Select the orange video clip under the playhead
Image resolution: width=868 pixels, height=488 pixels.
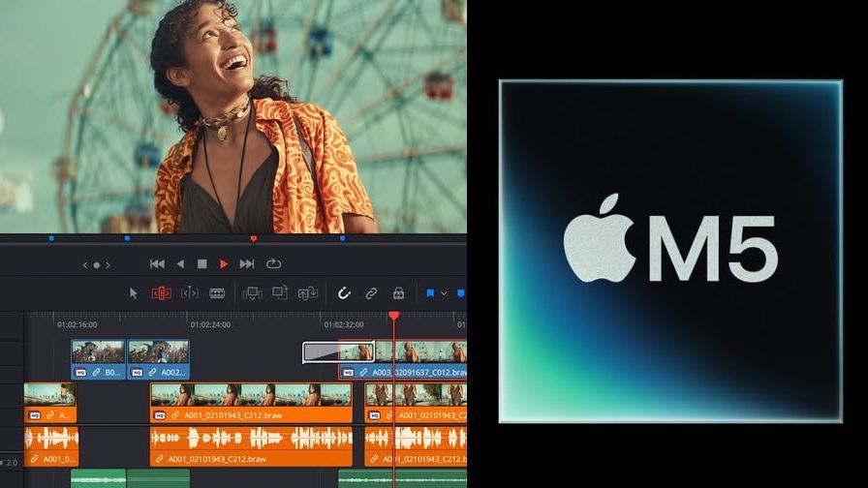click(x=416, y=403)
